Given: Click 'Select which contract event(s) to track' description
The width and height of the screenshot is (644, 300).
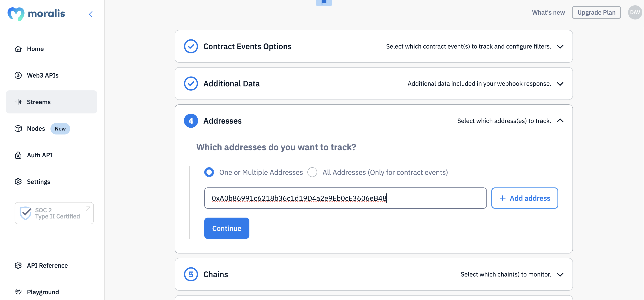Looking at the screenshot, I should coord(469,46).
